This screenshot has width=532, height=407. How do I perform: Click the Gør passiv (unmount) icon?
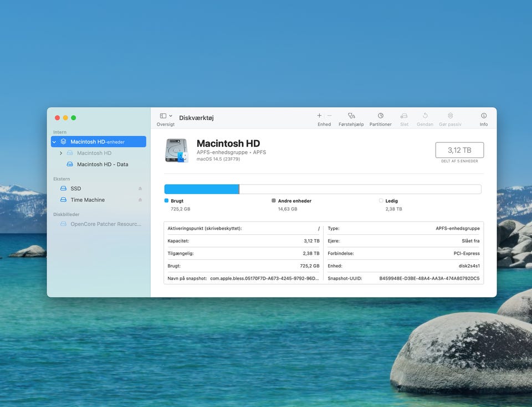click(x=450, y=116)
